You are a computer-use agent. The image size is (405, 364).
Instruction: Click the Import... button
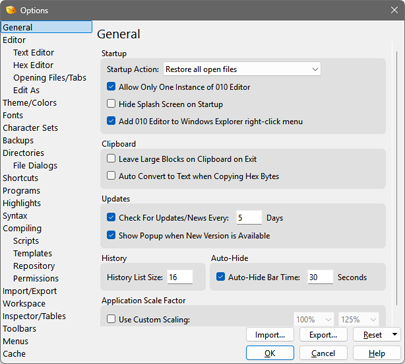tap(270, 335)
